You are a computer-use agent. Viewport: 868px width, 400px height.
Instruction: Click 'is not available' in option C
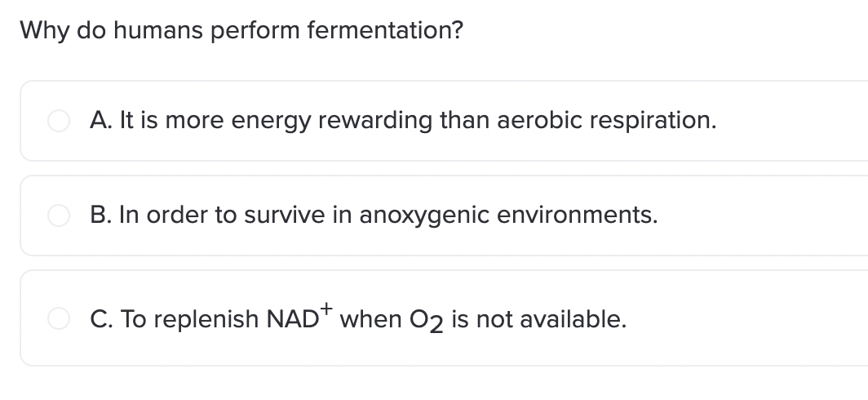[x=539, y=319]
